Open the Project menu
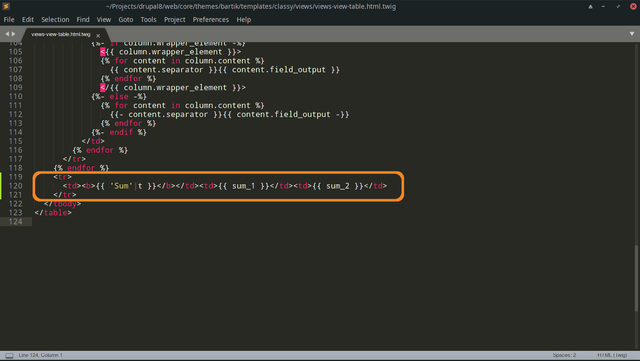Image resolution: width=640 pixels, height=361 pixels. coord(175,20)
